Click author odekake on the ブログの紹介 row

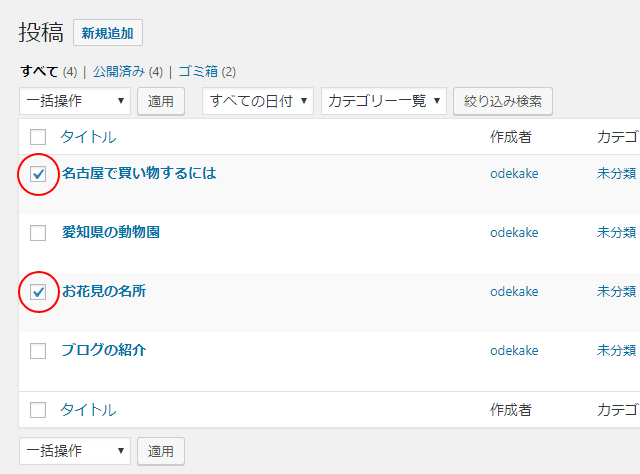(x=514, y=351)
